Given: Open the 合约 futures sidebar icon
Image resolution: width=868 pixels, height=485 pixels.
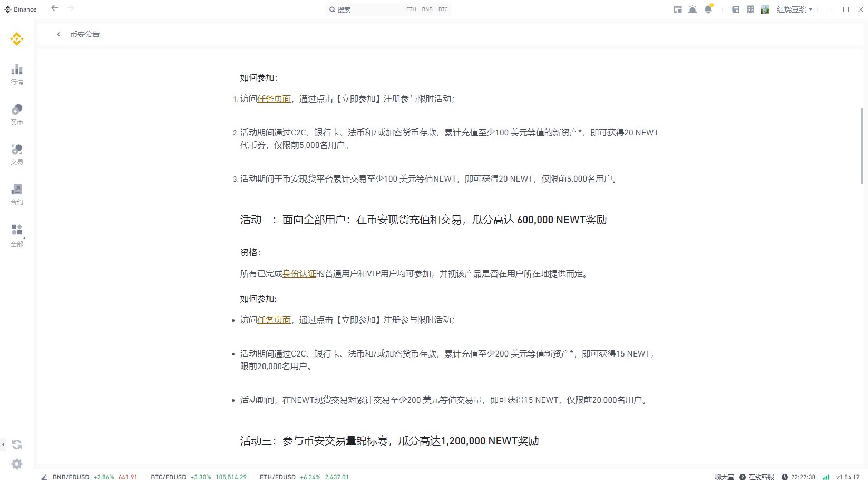Looking at the screenshot, I should pyautogui.click(x=17, y=194).
